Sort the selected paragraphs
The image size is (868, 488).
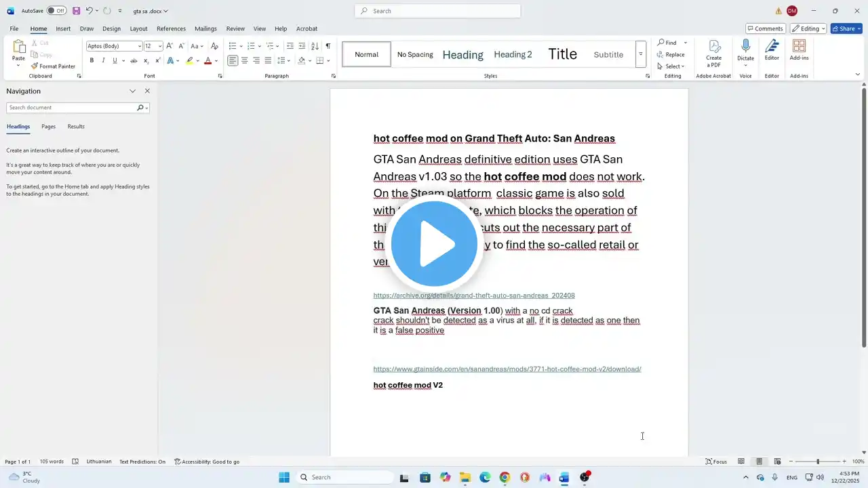coord(315,46)
